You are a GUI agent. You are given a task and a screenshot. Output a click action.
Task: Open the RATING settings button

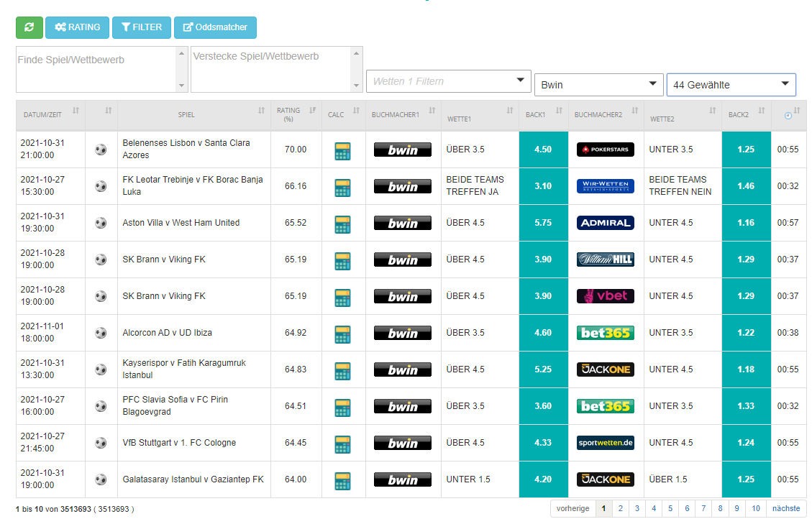[77, 27]
